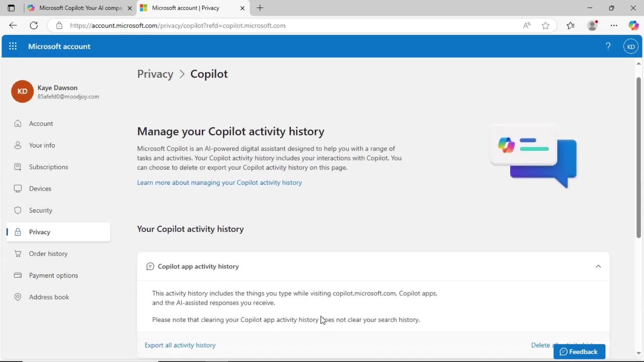Click the Feedback button
The height and width of the screenshot is (362, 644).
(x=579, y=352)
